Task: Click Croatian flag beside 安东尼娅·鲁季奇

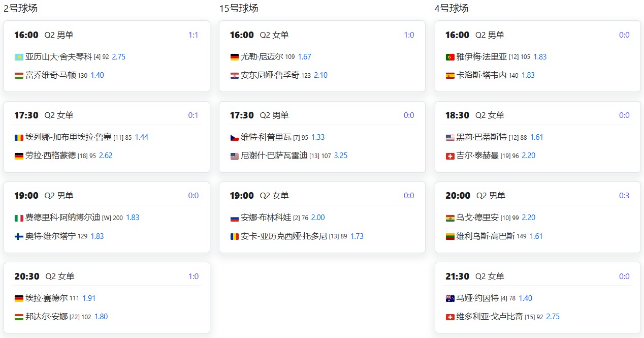Action: tap(234, 76)
